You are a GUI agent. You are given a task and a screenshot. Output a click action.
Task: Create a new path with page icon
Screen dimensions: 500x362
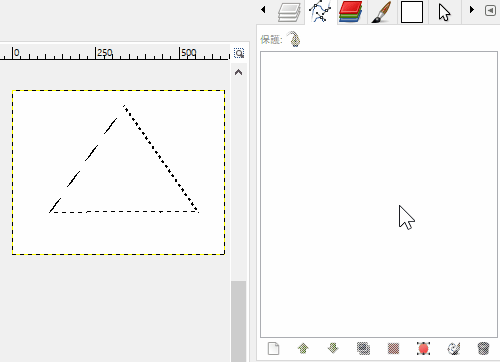tap(273, 349)
